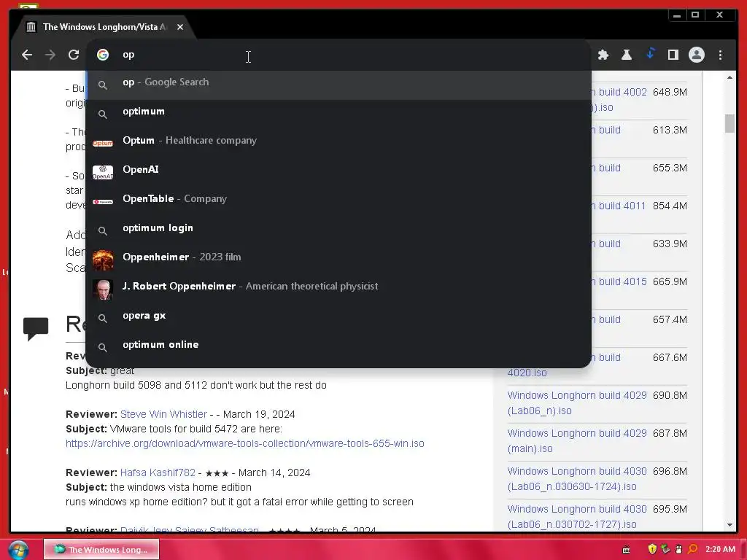Click magnifier icon beside 'opera gx'
Screen dimensions: 747x560
(x=102, y=318)
